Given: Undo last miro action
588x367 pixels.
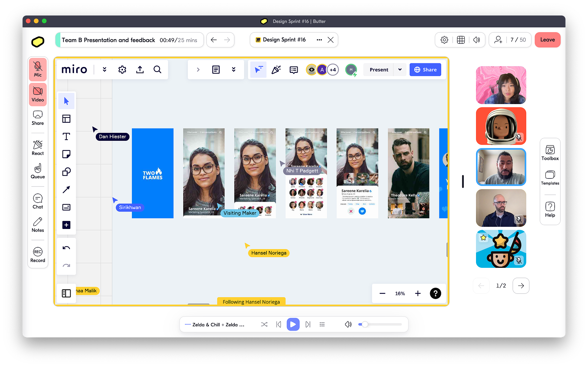Looking at the screenshot, I should click(66, 248).
